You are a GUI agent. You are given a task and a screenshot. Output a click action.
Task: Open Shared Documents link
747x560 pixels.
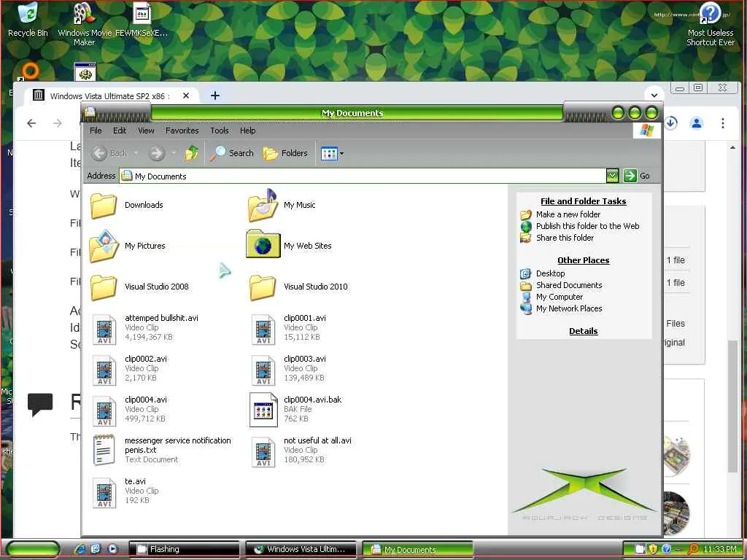569,285
